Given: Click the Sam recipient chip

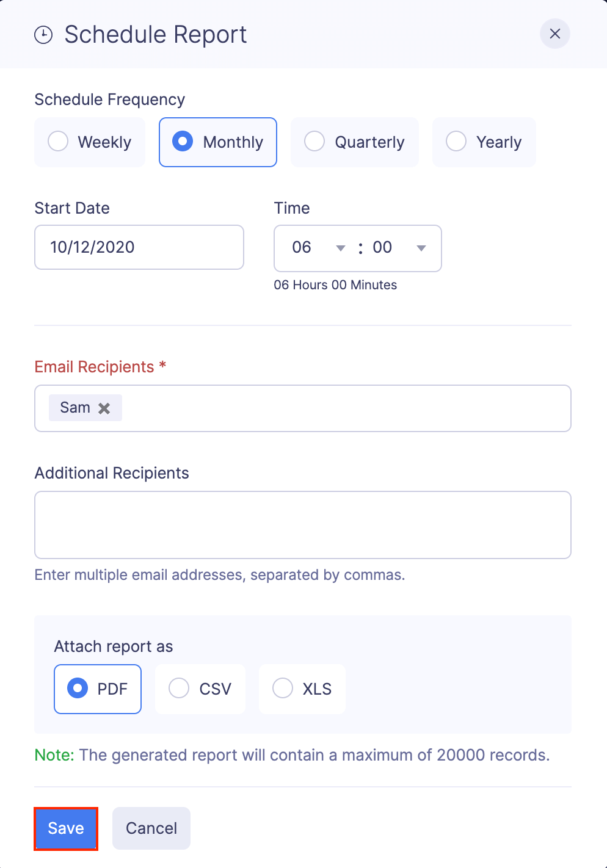Looking at the screenshot, I should [75, 408].
